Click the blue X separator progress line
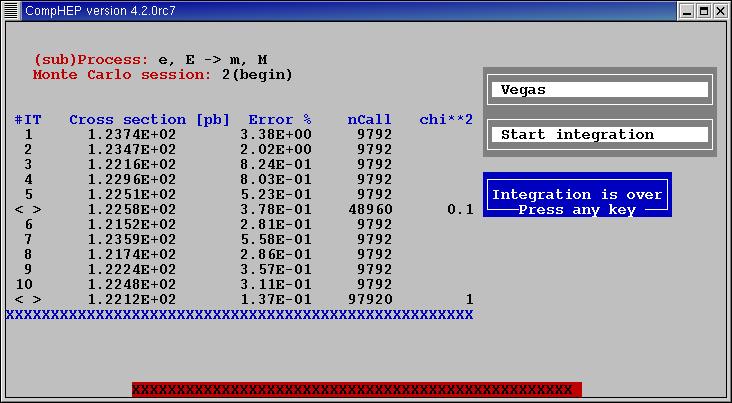Image resolution: width=732 pixels, height=403 pixels. click(239, 315)
